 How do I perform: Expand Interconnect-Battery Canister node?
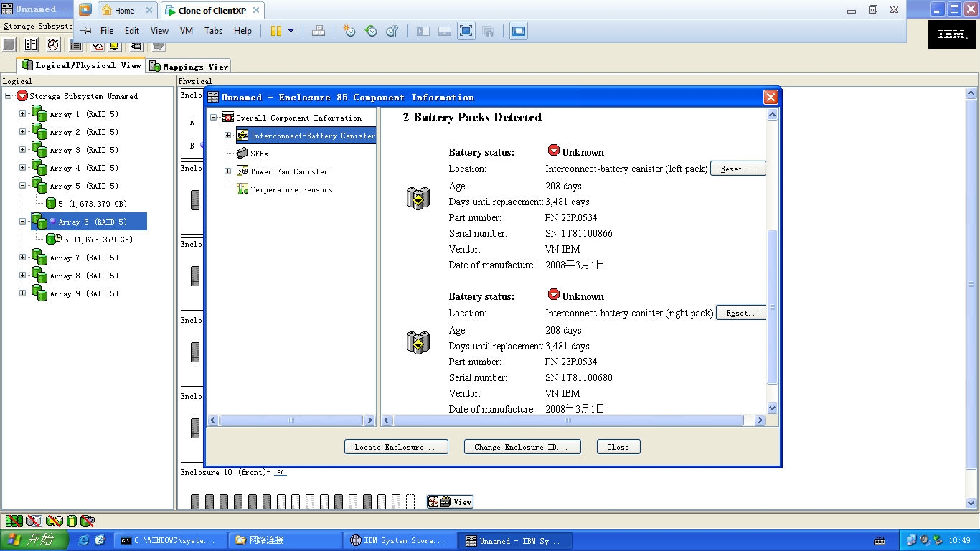point(228,136)
